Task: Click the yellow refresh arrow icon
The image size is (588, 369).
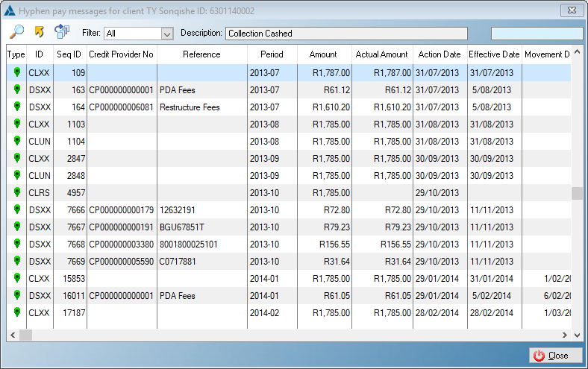Action: (x=39, y=32)
